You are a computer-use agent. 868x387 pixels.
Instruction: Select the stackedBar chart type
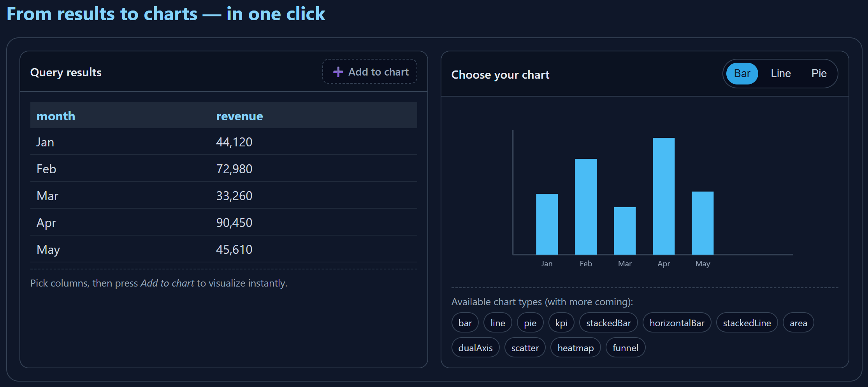(x=608, y=322)
